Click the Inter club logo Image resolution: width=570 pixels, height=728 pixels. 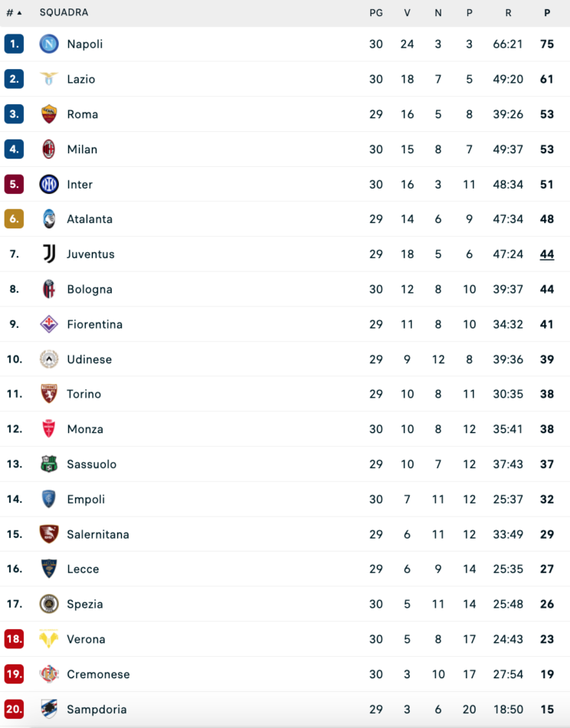pyautogui.click(x=49, y=185)
